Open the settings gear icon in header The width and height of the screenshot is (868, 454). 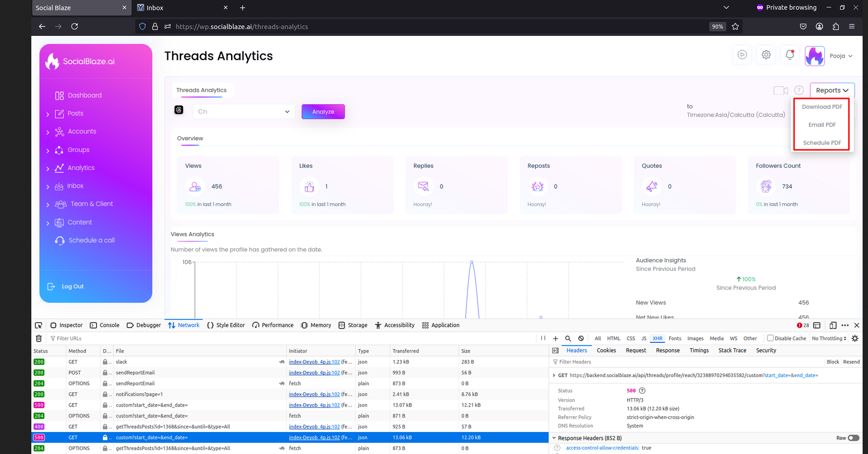coord(766,55)
